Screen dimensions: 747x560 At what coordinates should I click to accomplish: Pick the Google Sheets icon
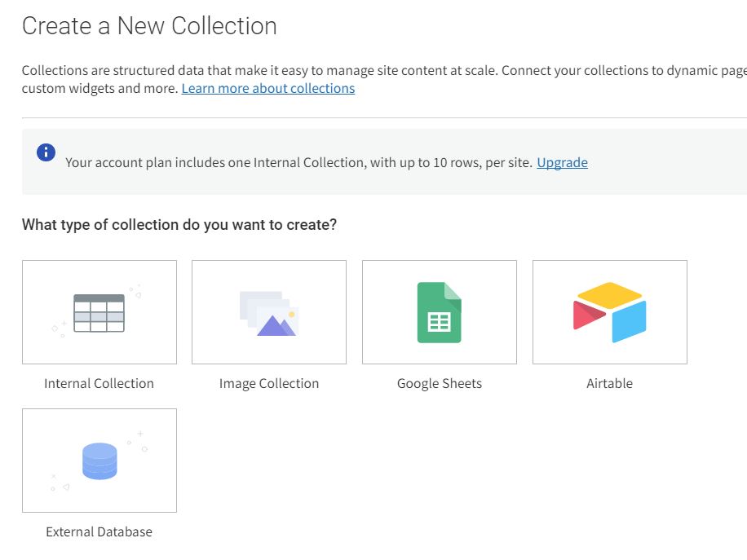click(440, 312)
